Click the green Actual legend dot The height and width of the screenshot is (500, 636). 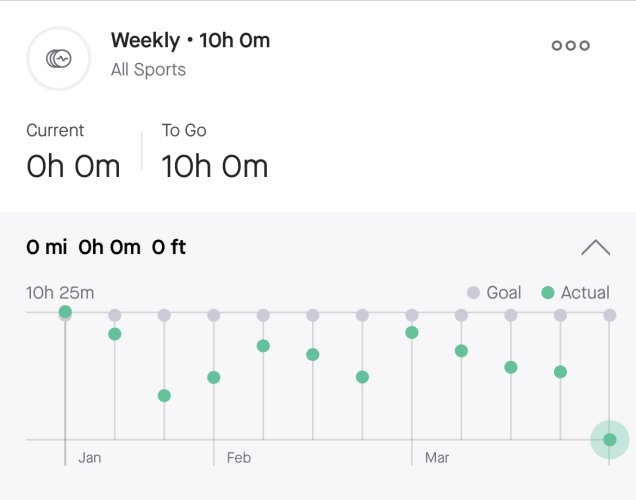click(x=548, y=292)
